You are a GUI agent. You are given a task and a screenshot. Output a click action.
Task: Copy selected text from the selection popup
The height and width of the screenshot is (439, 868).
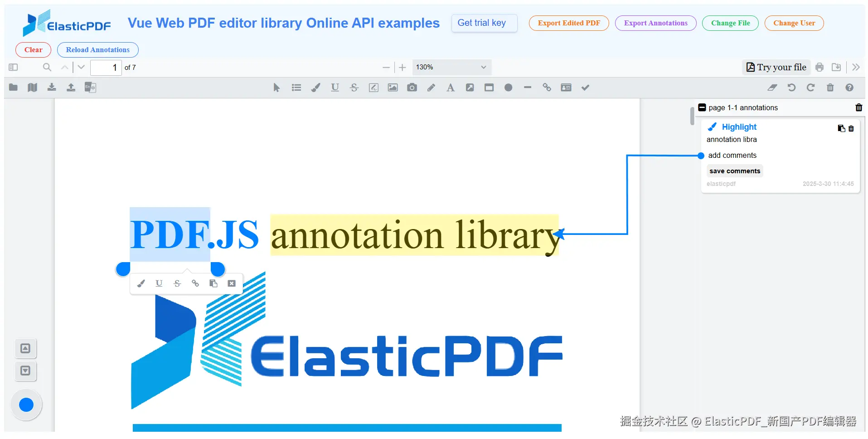pos(213,283)
